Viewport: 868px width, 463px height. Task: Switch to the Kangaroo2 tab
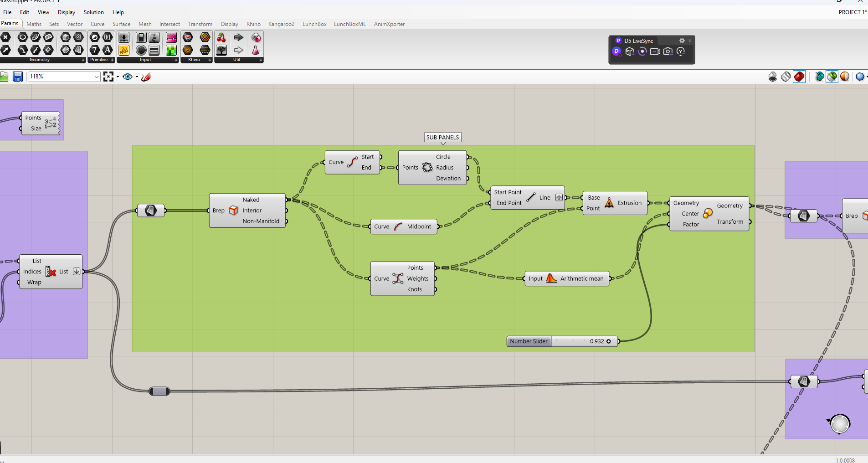pos(281,24)
